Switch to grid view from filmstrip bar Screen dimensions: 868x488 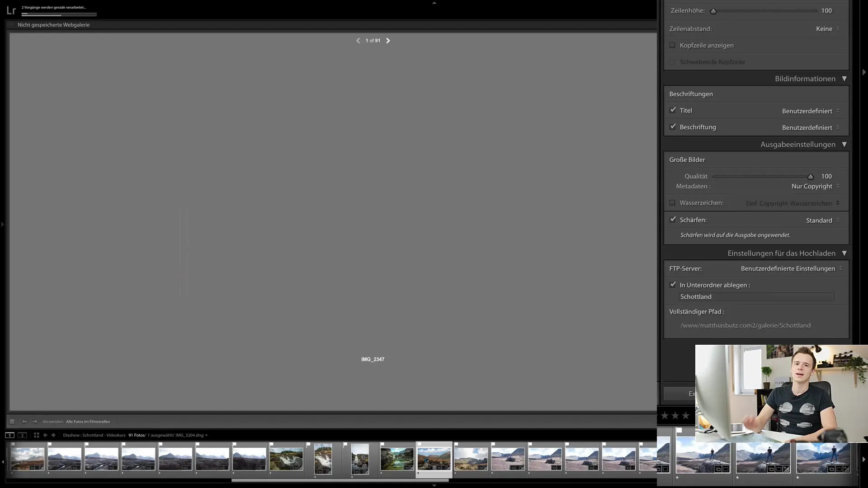point(37,435)
